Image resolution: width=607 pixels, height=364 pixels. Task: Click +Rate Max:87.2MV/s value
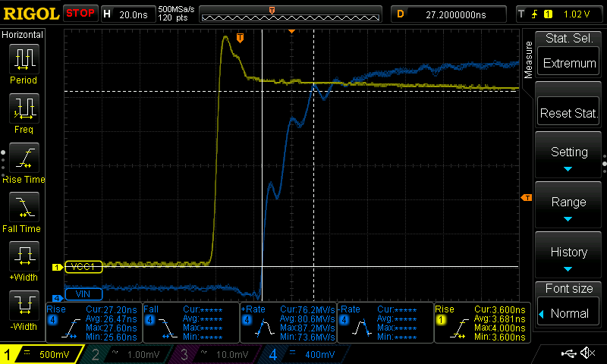(307, 328)
